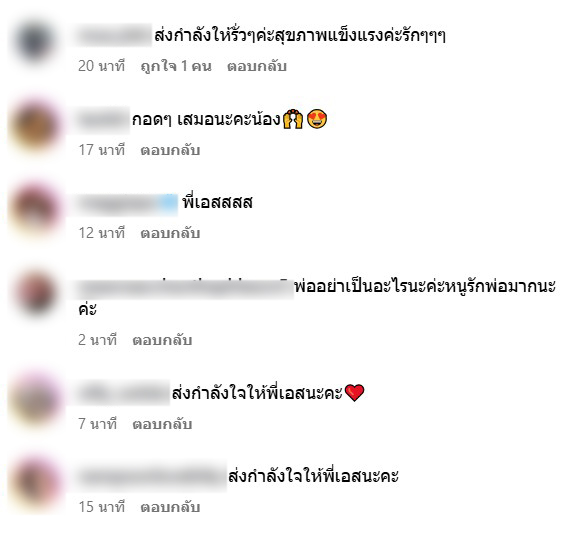The image size is (569, 536).
Task: Click the red heart emoji
Action: tap(354, 393)
